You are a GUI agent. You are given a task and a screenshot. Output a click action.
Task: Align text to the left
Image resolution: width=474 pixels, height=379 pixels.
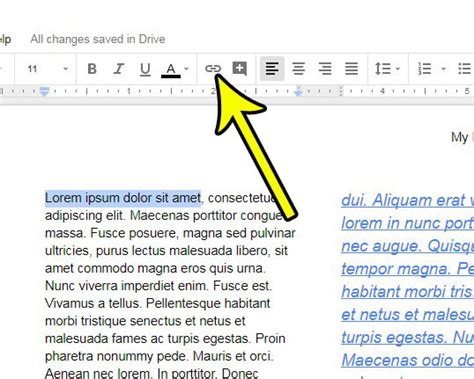click(272, 69)
